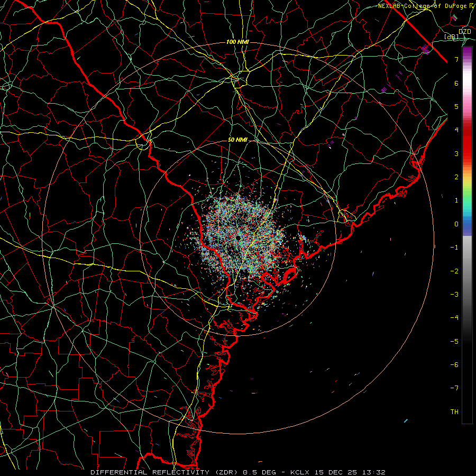Screen dimensions: 476x476
Task: Pick the purple band at the color bar top
Action: [x=467, y=51]
